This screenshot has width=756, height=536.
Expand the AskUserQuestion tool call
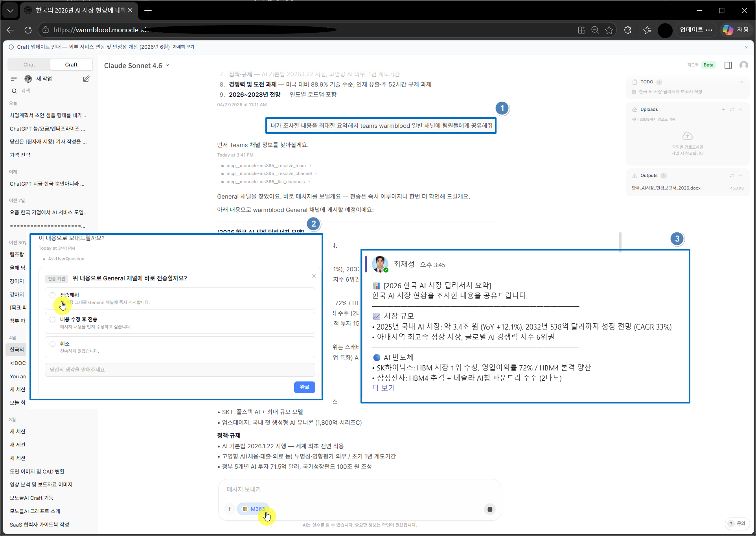(66, 259)
